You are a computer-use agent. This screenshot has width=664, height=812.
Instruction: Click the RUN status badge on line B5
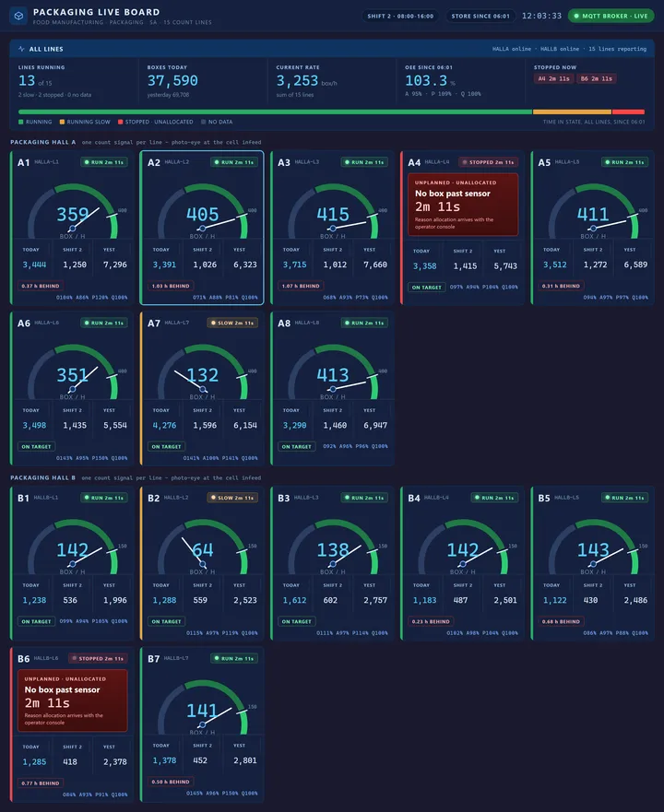point(624,498)
